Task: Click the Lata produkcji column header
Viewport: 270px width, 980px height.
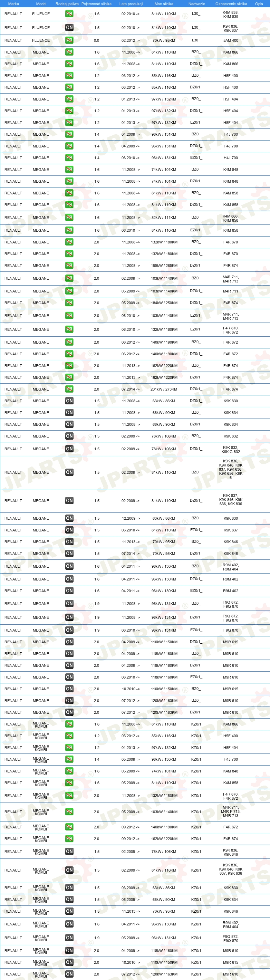Action: pos(131,4)
